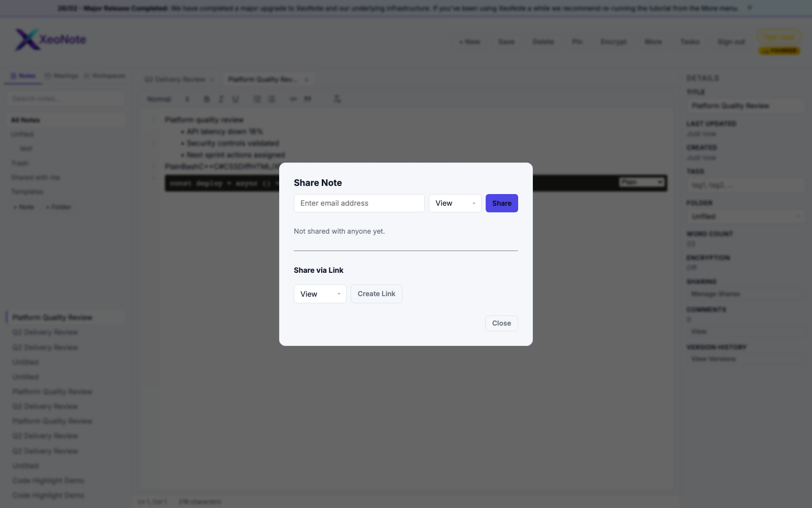Switch to the Meetings tab
Screen dimensions: 812x508
[62, 75]
